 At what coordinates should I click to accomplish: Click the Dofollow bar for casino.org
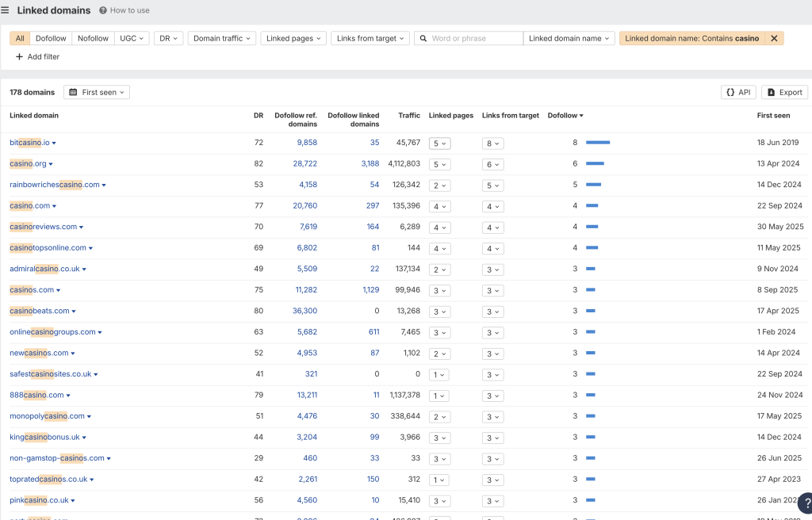click(595, 163)
